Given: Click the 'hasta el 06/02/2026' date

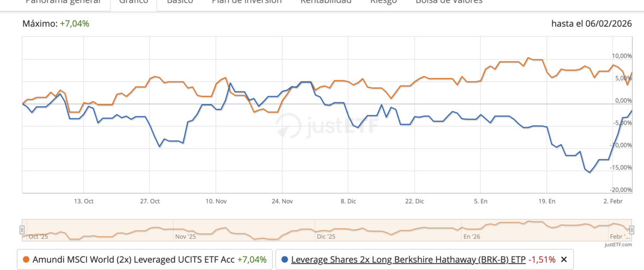Looking at the screenshot, I should tap(592, 24).
